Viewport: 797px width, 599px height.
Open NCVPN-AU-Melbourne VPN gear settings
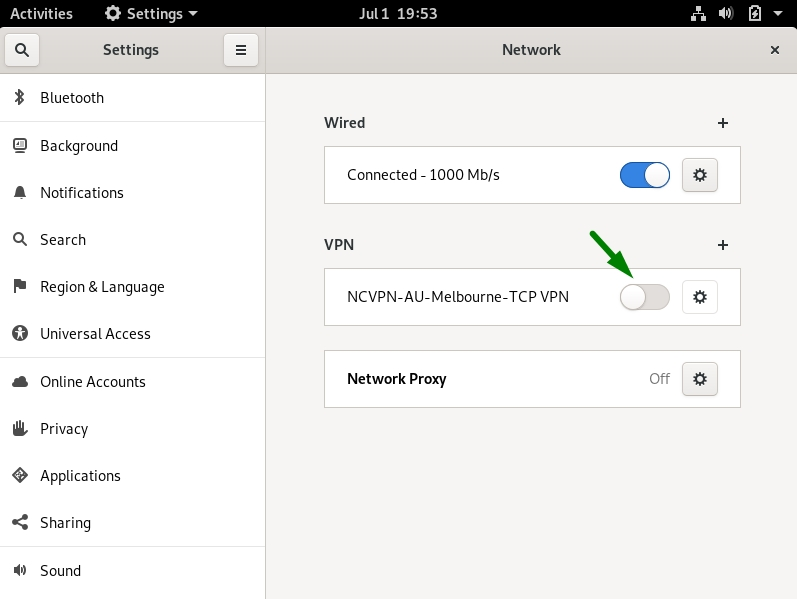tap(700, 297)
